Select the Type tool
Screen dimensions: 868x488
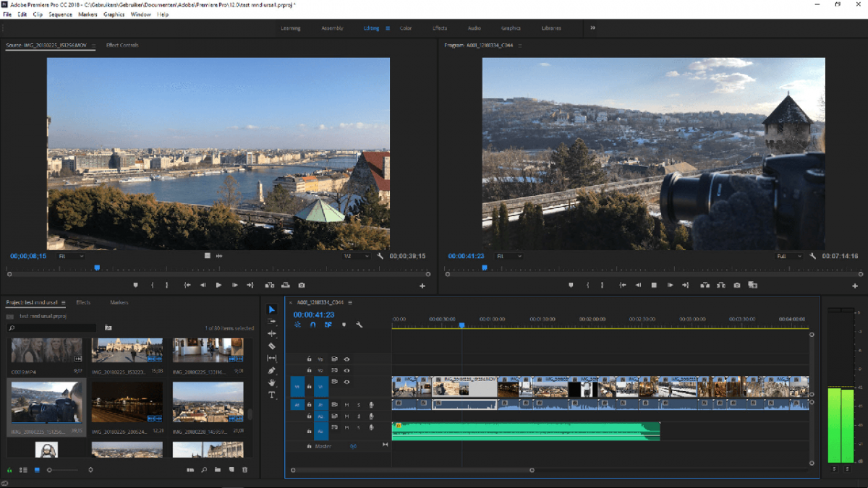tap(272, 395)
